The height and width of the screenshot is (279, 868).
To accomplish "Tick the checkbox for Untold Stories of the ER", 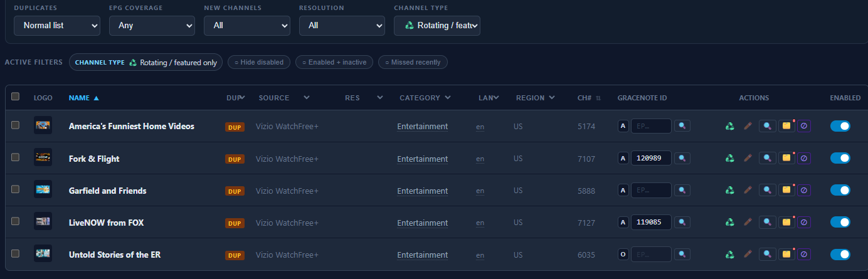I will [16, 253].
